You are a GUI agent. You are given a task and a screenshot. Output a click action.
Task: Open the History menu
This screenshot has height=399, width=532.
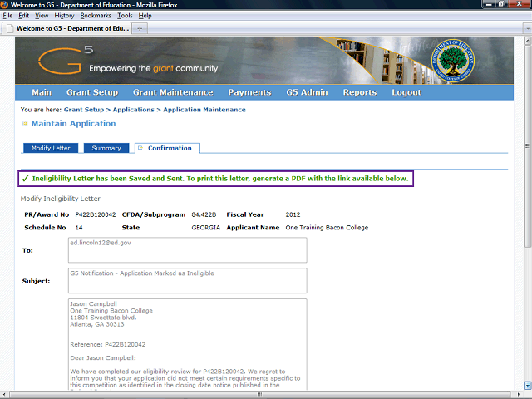64,16
